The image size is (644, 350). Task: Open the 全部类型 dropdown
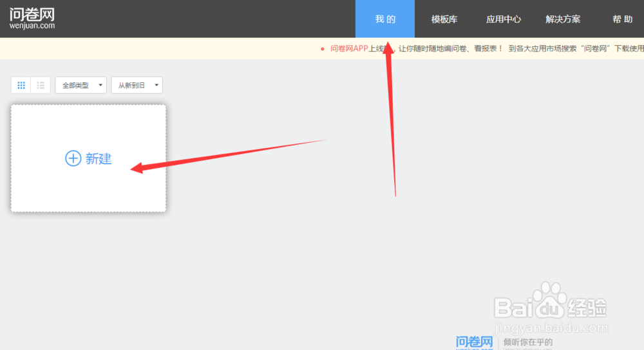(81, 86)
